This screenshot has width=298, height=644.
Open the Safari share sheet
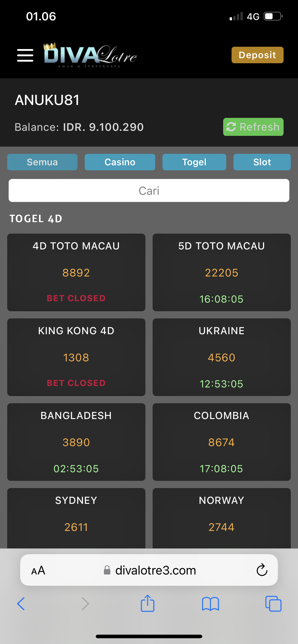[148, 603]
